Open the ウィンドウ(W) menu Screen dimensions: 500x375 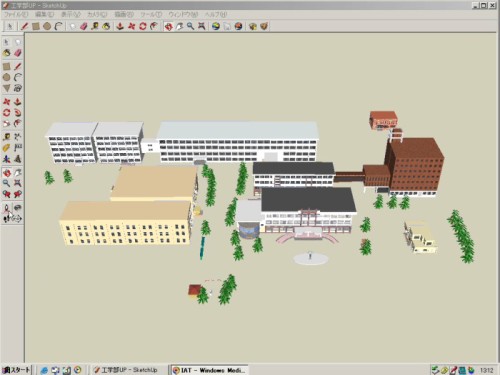tap(183, 14)
